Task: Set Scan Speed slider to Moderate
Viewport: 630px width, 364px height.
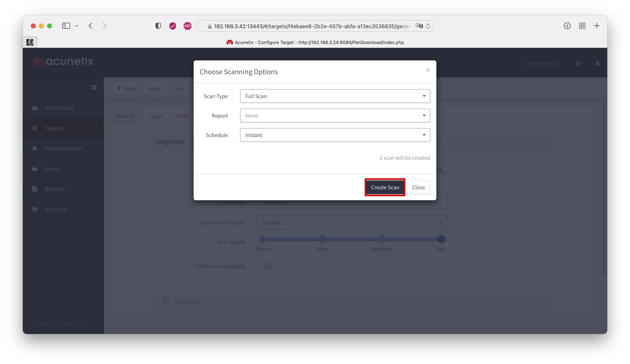Action: [x=382, y=239]
